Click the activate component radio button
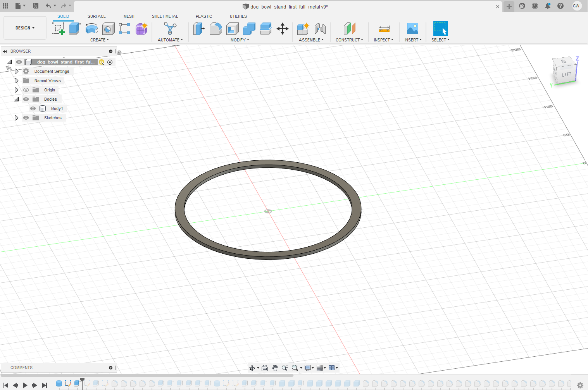The image size is (588, 390). pos(110,62)
